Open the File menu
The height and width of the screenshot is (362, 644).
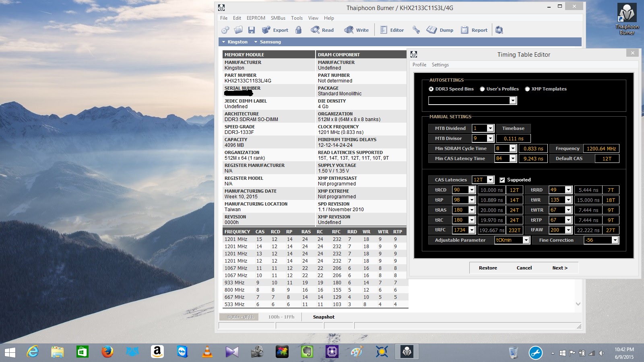tap(224, 18)
